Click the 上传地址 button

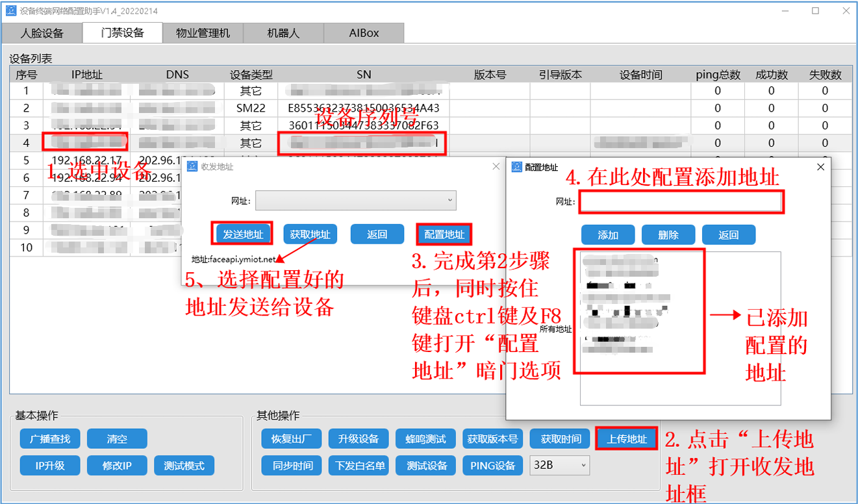(x=627, y=439)
